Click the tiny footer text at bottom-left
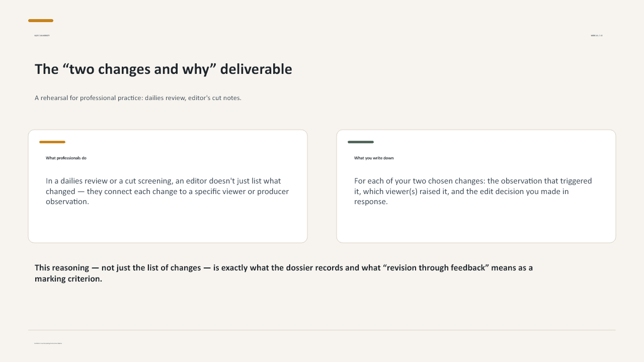The height and width of the screenshot is (362, 644). click(x=48, y=343)
